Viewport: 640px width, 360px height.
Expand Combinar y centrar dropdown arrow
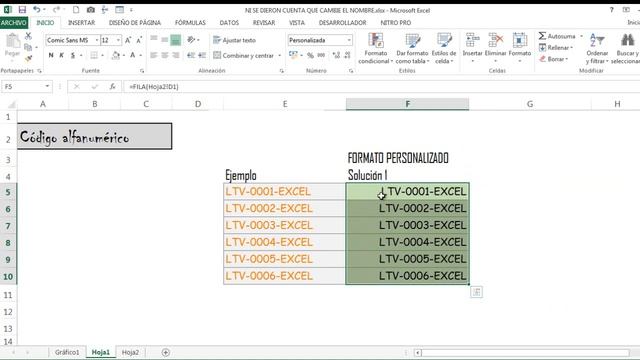(280, 56)
